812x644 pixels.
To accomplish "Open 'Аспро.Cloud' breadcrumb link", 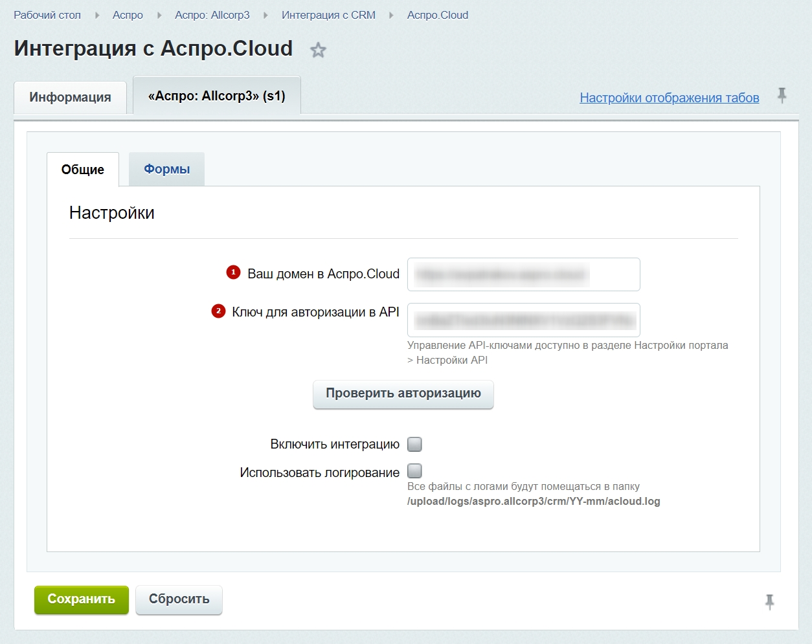I will pos(438,15).
